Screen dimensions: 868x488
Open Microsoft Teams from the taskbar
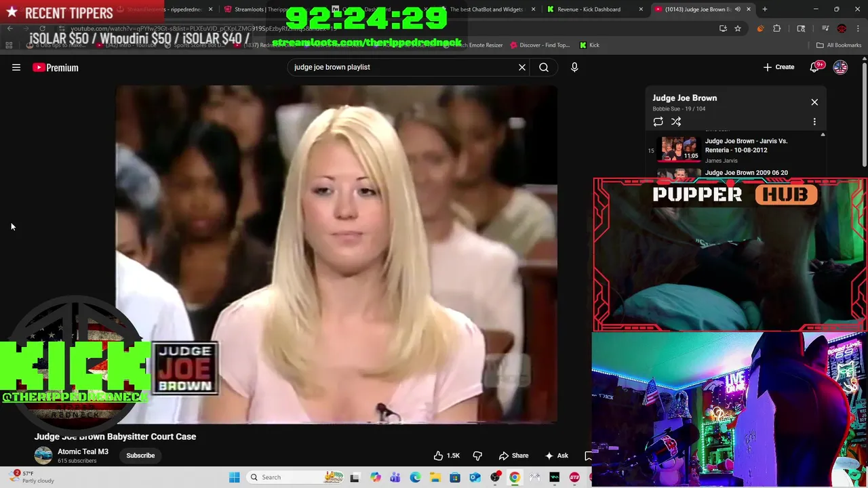click(395, 477)
